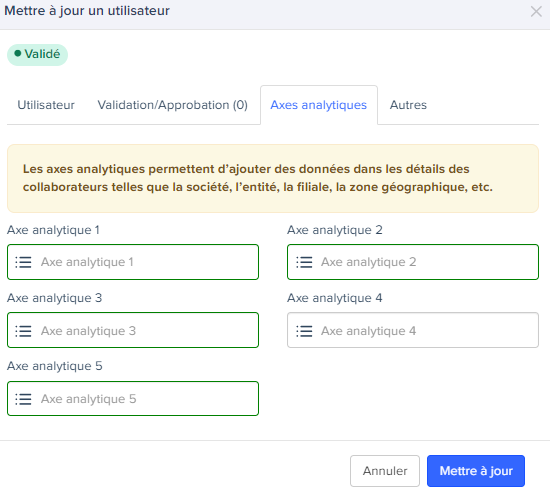This screenshot has height=500, width=550.
Task: Focus the Axe analytique 4 field
Action: (413, 330)
